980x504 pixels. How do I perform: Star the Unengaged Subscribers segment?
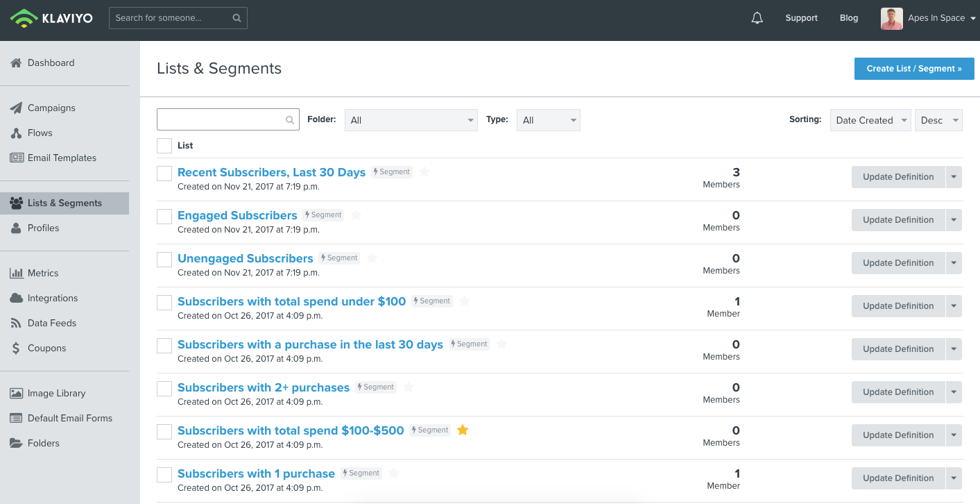coord(372,258)
